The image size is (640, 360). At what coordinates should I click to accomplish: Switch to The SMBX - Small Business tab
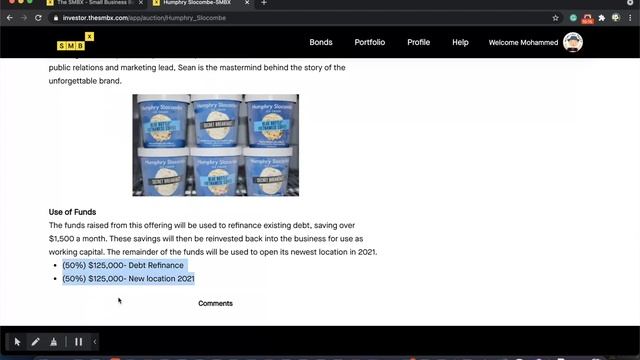[95, 3]
